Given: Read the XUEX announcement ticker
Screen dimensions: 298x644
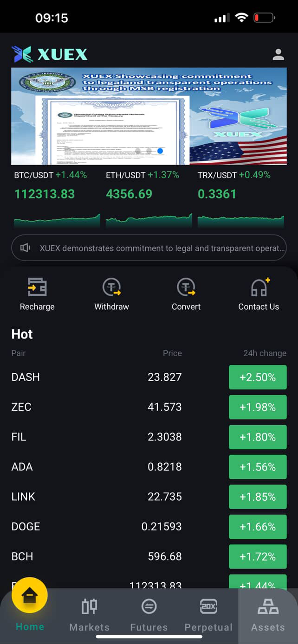Looking at the screenshot, I should tap(162, 248).
